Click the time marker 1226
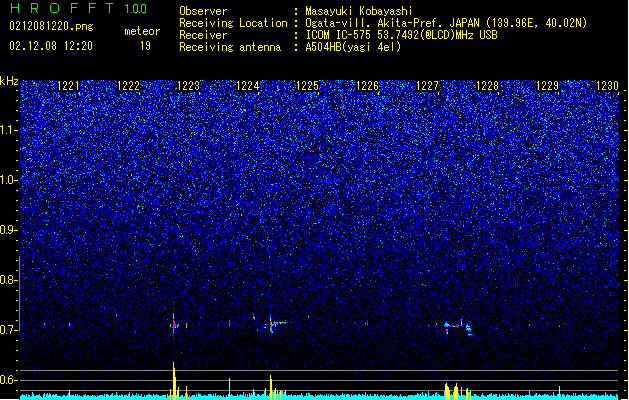629x400 pixels. pos(367,86)
